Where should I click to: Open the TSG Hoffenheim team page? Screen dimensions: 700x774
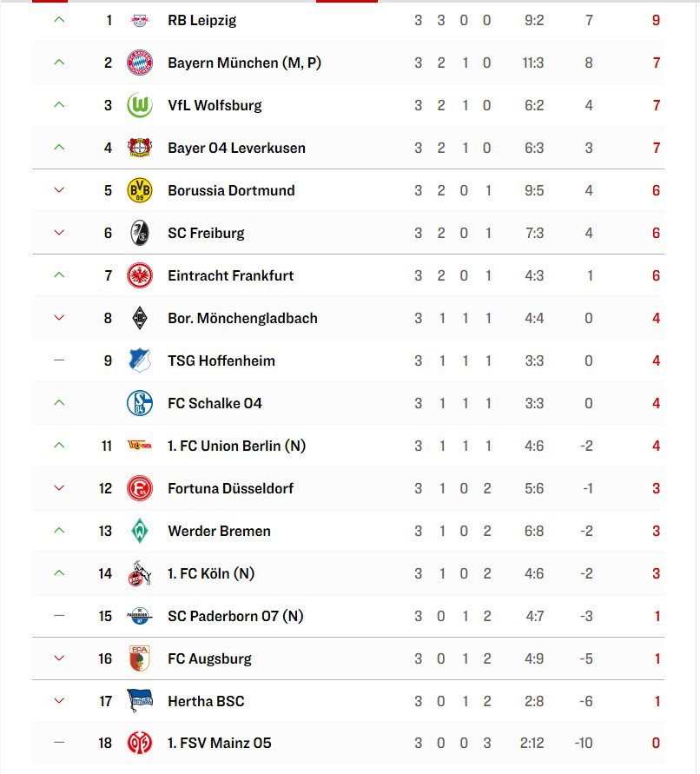point(221,361)
